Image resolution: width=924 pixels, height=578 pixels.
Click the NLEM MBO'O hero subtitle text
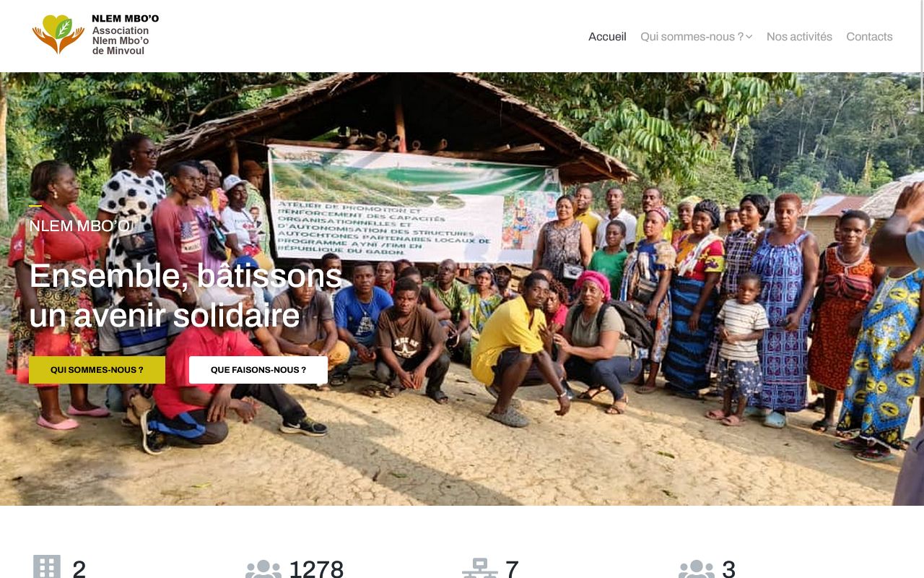tap(79, 226)
